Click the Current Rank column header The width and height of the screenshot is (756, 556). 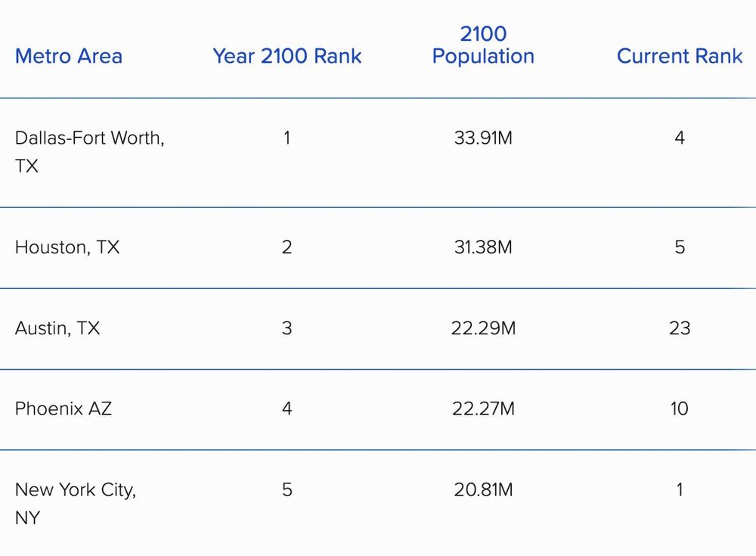680,56
